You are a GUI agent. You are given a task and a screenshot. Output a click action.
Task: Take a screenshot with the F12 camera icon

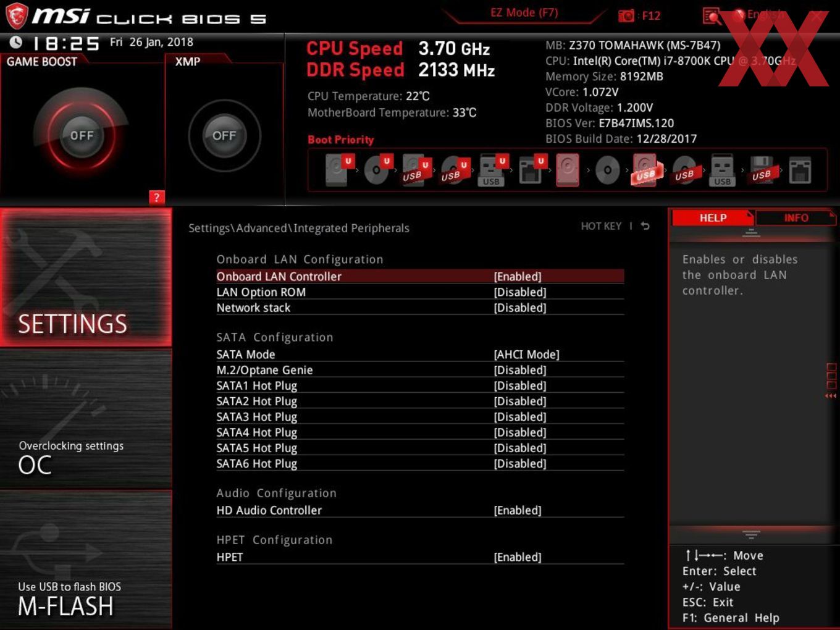[626, 15]
